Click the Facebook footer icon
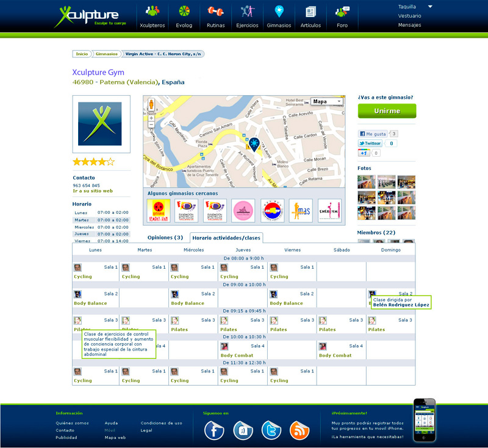488x448 pixels. pyautogui.click(x=214, y=430)
